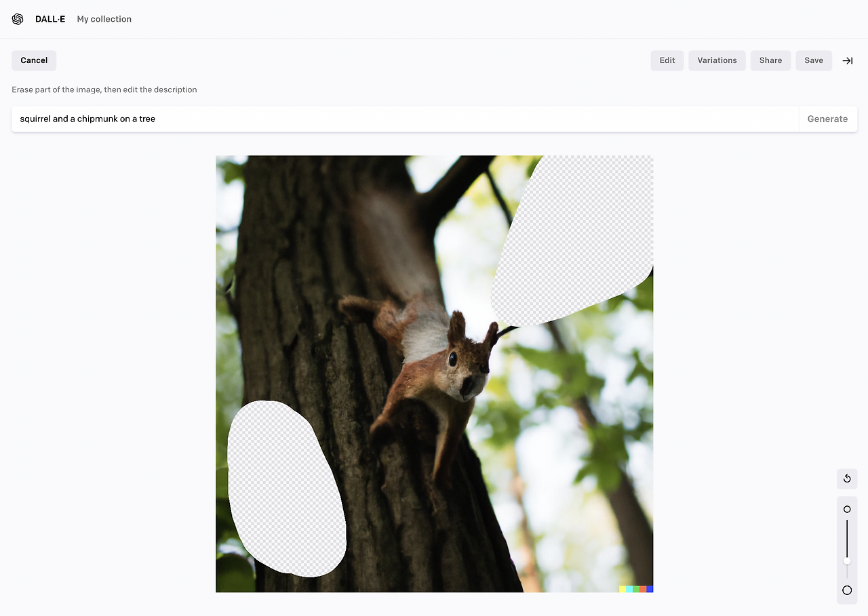Share the image
Viewport: 868px width, 616px height.
(x=770, y=60)
